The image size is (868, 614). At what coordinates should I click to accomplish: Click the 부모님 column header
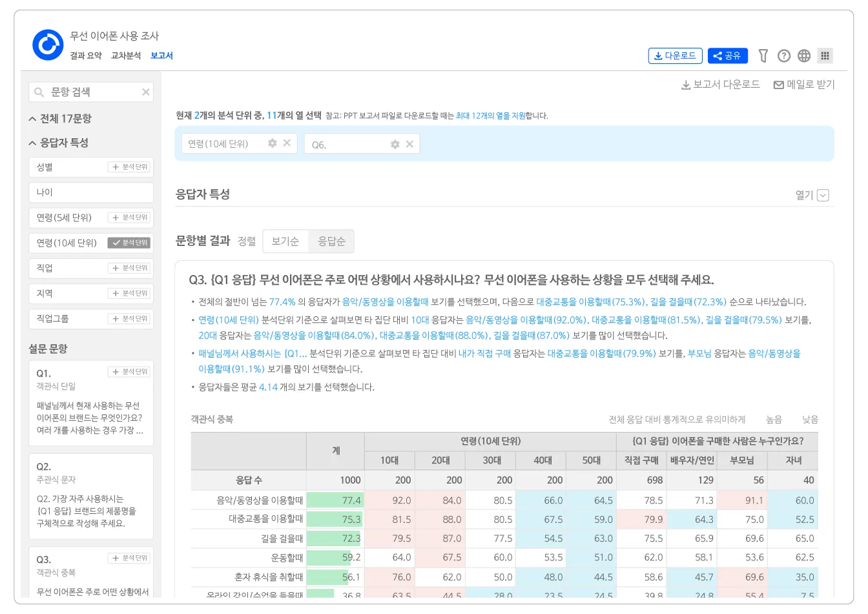(742, 460)
